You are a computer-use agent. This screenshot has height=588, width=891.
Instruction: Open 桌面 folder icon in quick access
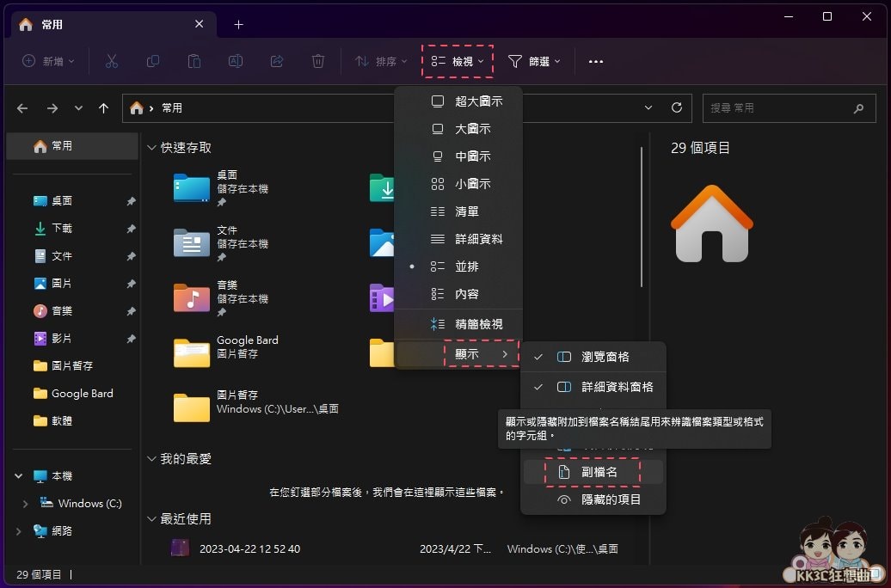192,188
